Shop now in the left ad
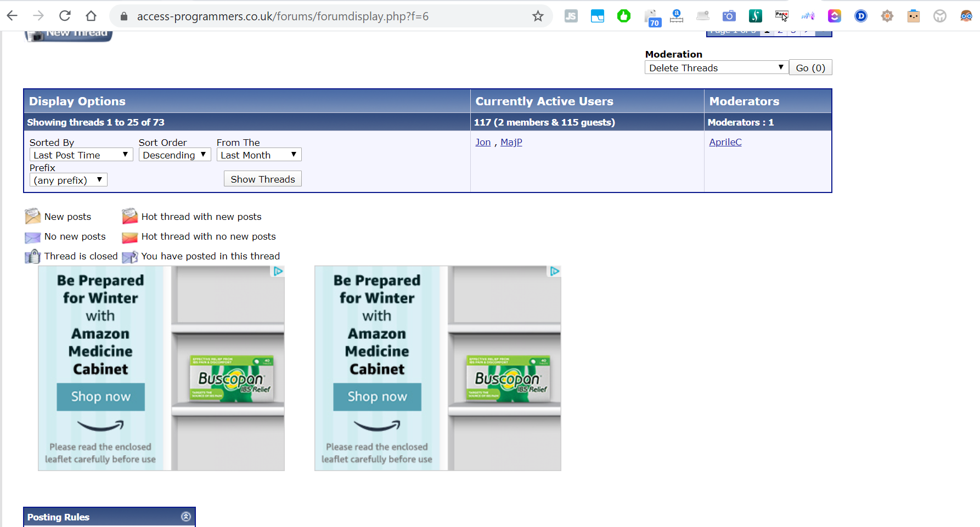980x527 pixels. coord(101,396)
